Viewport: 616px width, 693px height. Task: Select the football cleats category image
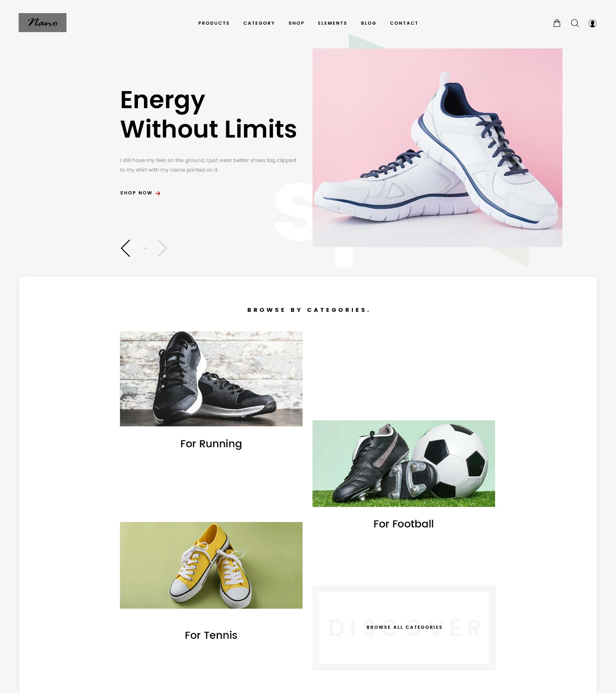click(403, 464)
